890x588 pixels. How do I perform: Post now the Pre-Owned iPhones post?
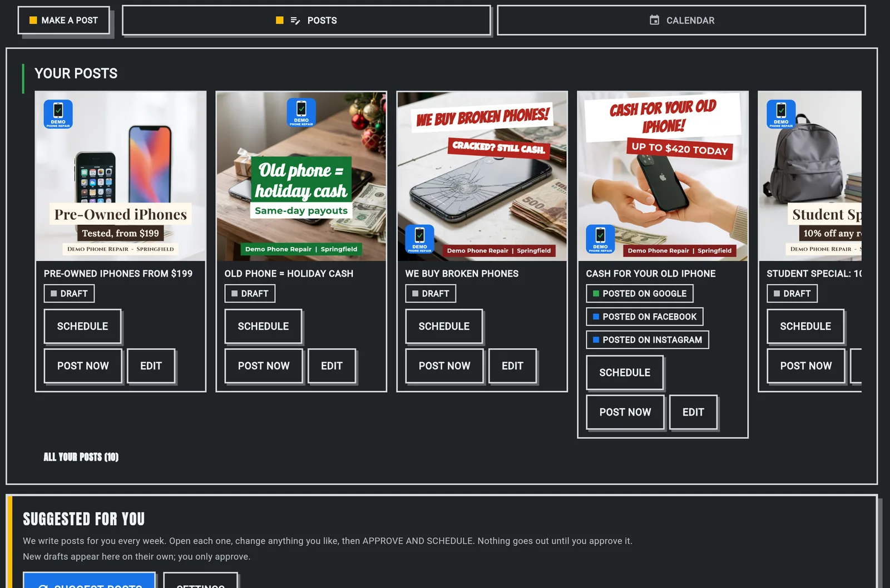[x=83, y=366]
